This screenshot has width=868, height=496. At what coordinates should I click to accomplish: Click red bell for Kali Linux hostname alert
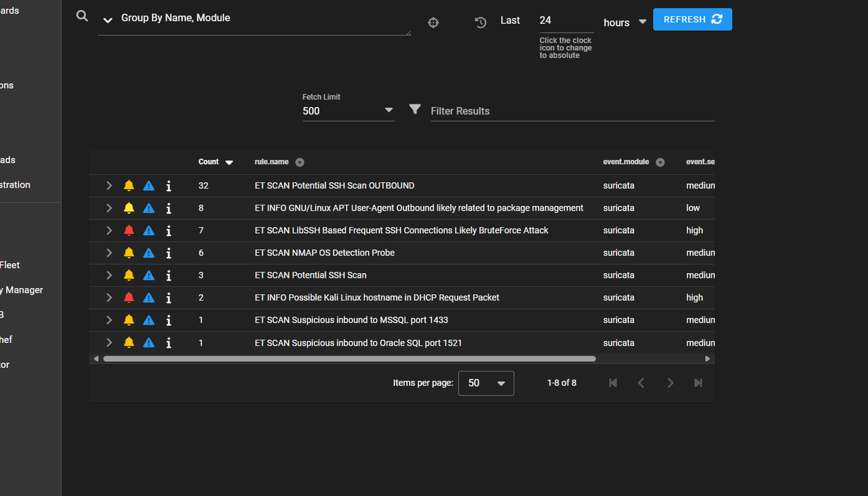click(129, 297)
